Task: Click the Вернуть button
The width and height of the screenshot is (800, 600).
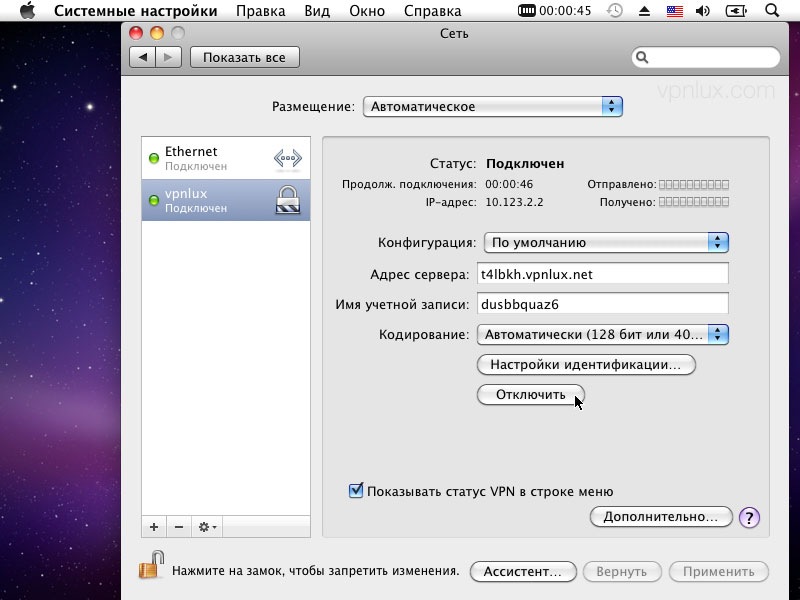Action: coord(622,571)
